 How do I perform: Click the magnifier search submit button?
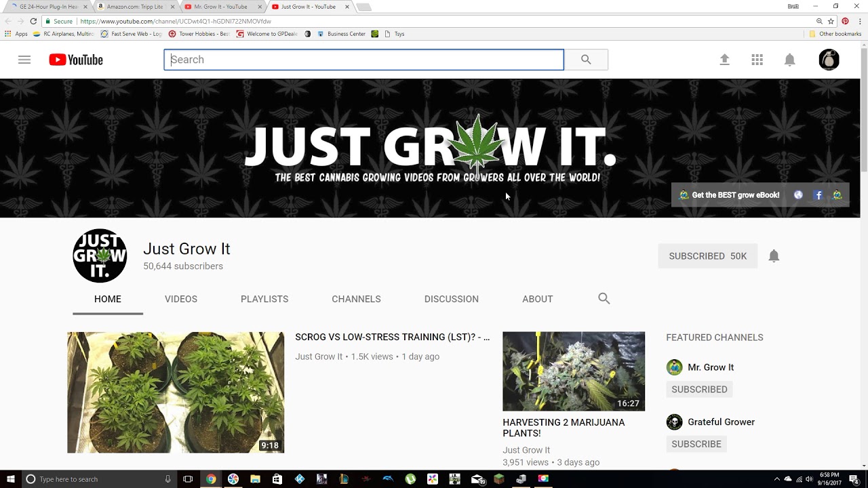click(x=586, y=60)
